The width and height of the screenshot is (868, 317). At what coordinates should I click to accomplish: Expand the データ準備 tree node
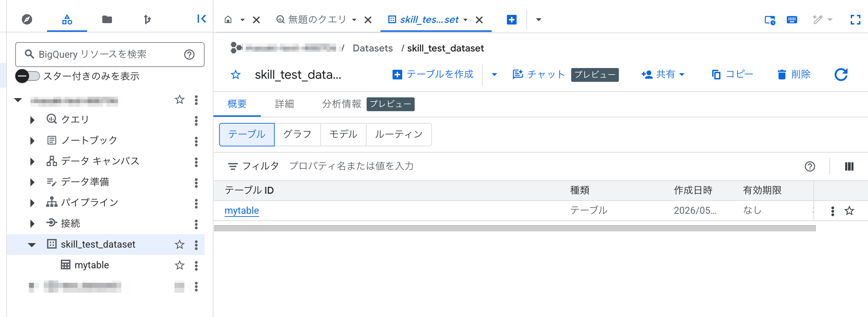point(32,182)
